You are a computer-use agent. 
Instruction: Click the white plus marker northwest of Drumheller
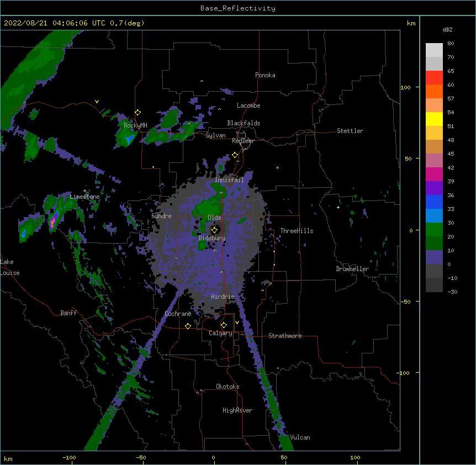[338, 207]
